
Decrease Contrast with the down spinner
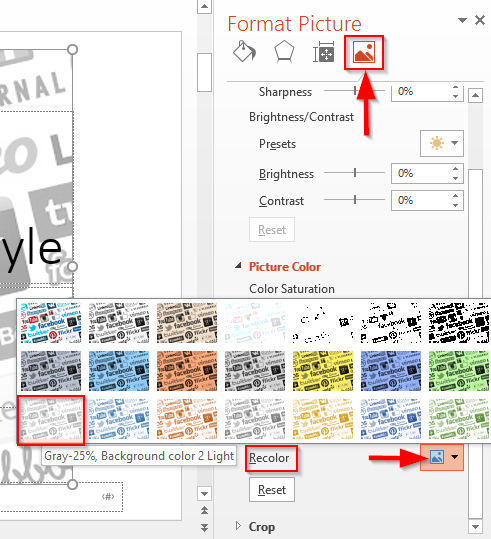point(455,205)
